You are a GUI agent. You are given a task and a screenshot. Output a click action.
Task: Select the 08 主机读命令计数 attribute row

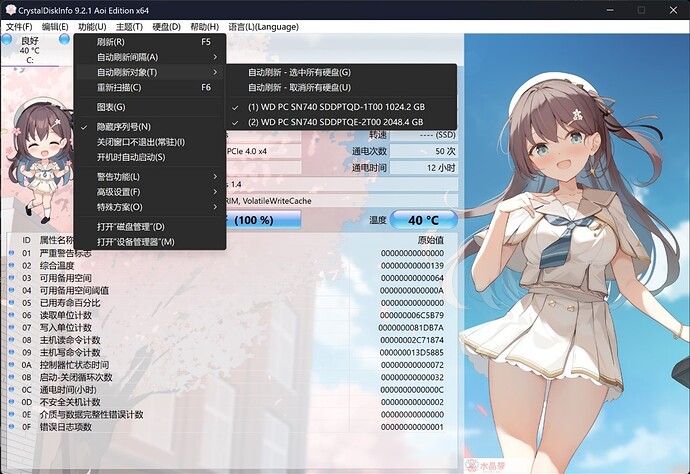coord(200,340)
